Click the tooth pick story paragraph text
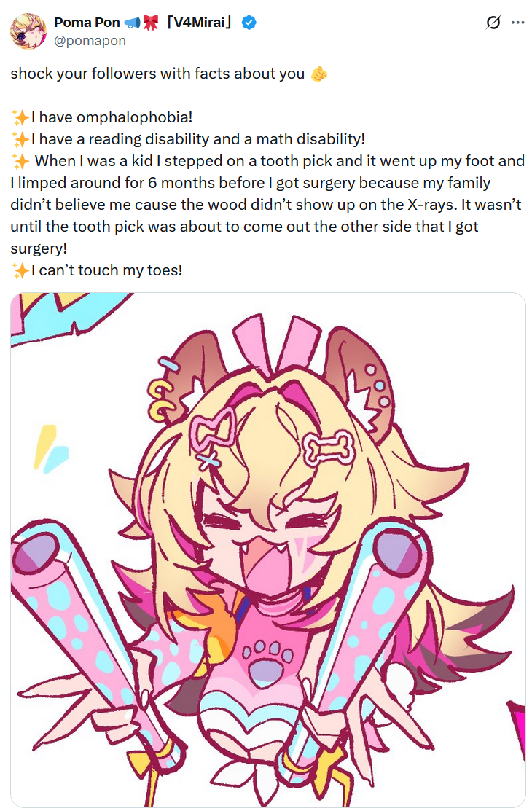The image size is (532, 811). [x=267, y=205]
